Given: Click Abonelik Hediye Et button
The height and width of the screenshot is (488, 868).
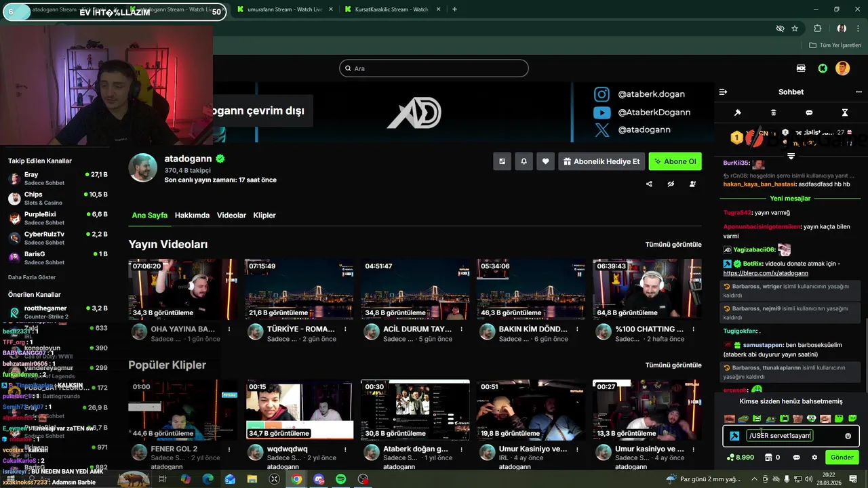Looking at the screenshot, I should pos(601,161).
